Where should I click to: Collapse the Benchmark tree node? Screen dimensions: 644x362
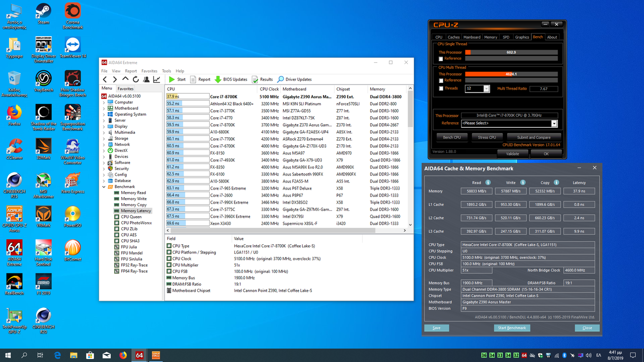[104, 187]
